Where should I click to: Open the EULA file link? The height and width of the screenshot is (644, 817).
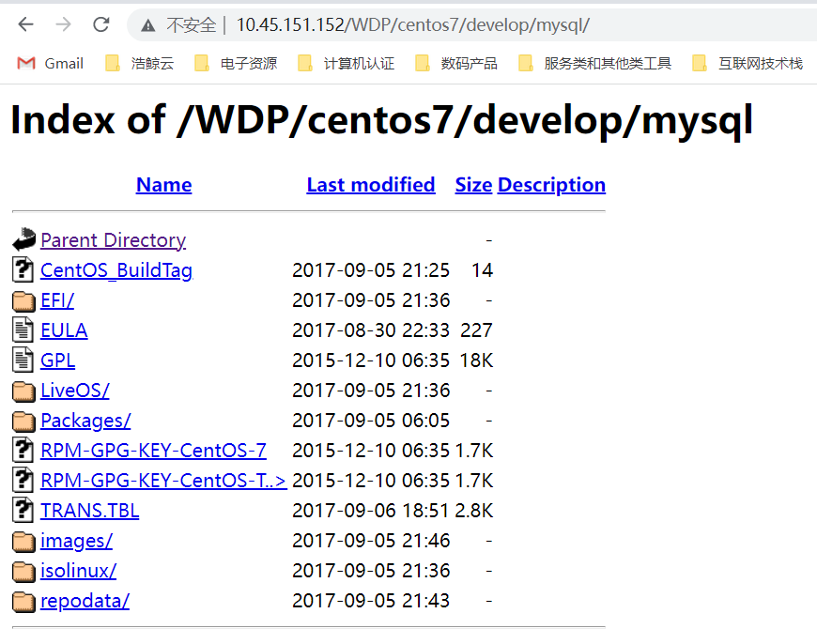pos(64,330)
